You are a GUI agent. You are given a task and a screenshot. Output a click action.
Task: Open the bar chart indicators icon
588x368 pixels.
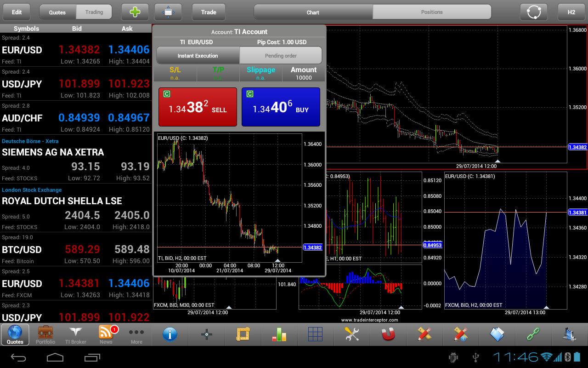279,334
